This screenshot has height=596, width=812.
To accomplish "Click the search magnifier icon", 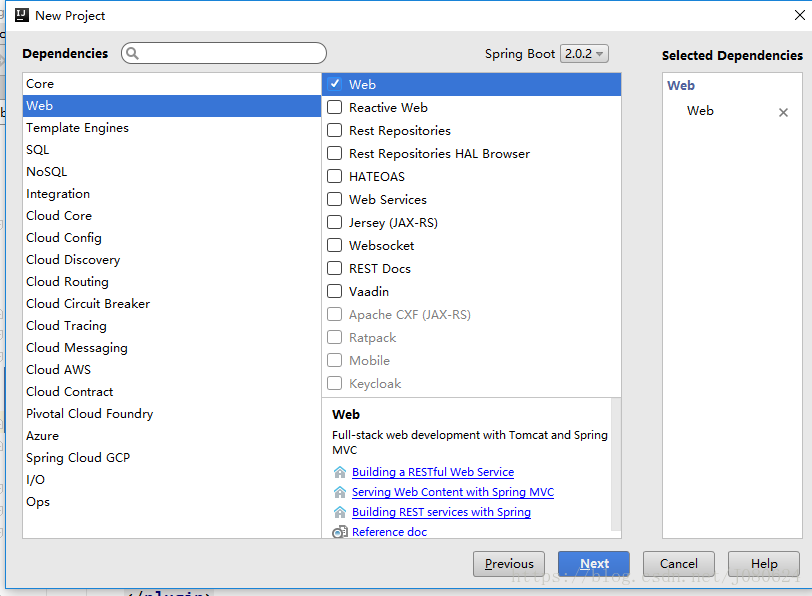I will tap(133, 54).
